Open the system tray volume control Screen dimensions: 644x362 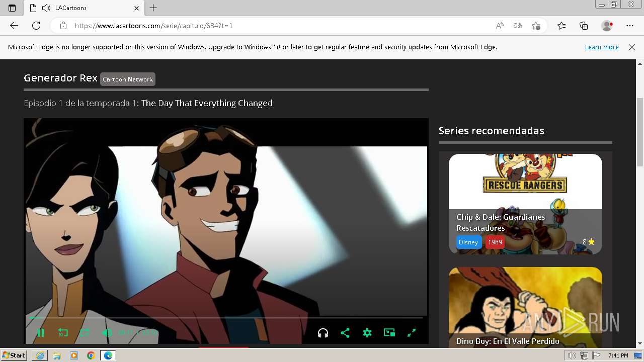pyautogui.click(x=572, y=355)
